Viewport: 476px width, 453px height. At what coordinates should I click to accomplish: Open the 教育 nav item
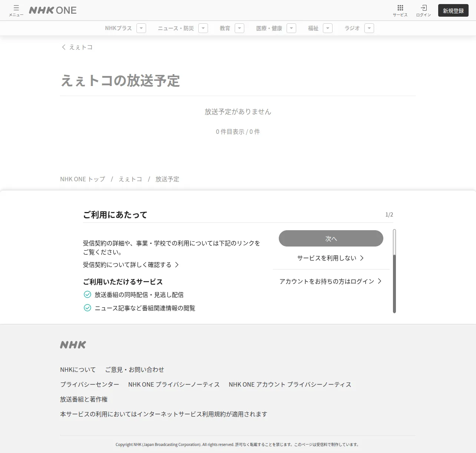coord(225,28)
